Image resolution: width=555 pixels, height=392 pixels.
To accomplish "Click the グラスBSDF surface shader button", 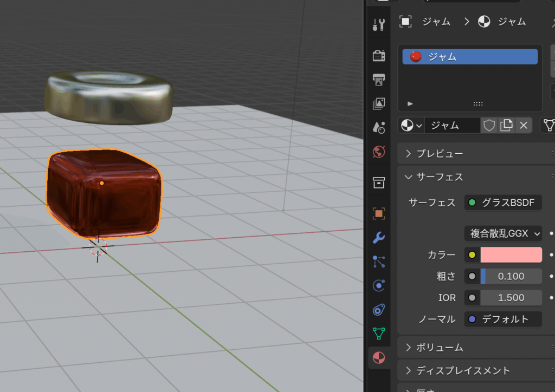I will click(503, 202).
